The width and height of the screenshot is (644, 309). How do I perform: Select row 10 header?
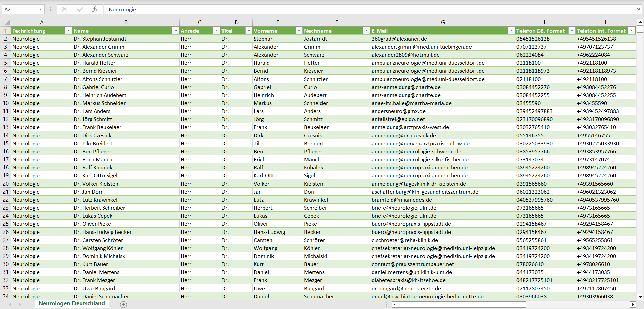tap(6, 103)
